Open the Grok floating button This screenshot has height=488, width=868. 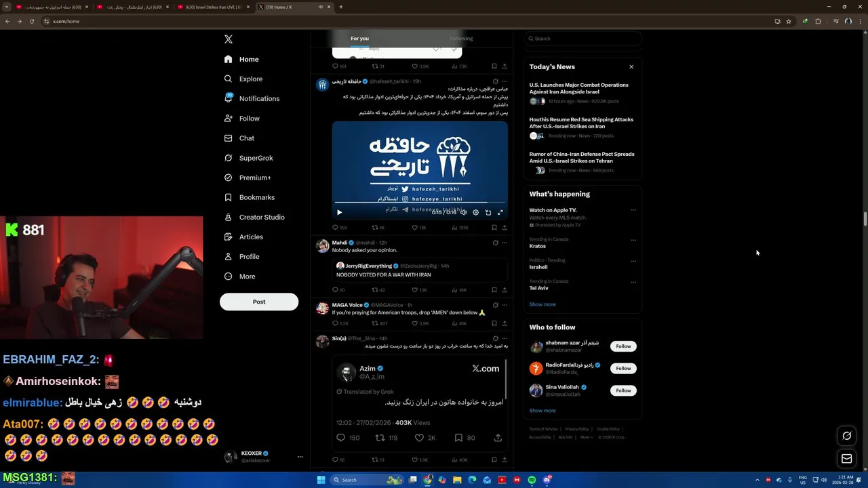846,436
